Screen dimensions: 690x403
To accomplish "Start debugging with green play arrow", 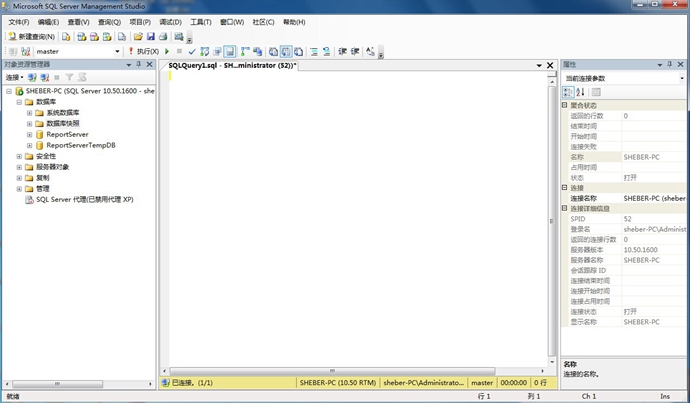I will (167, 51).
